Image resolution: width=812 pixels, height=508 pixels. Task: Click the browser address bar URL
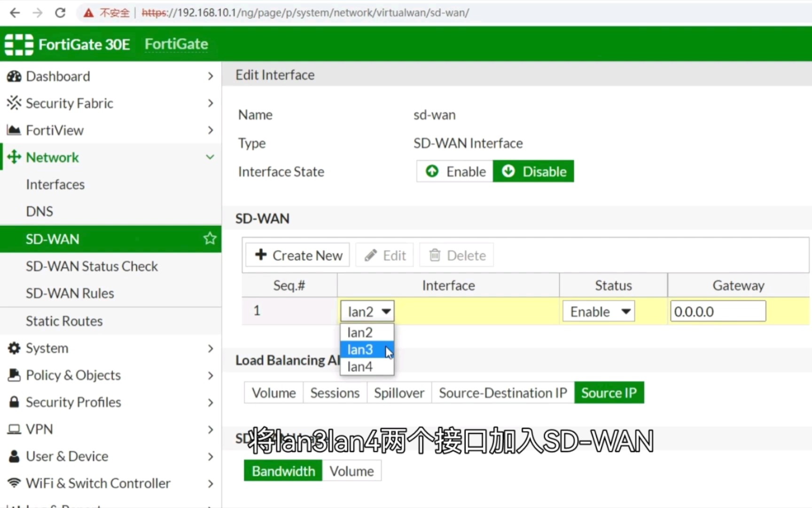tap(305, 13)
